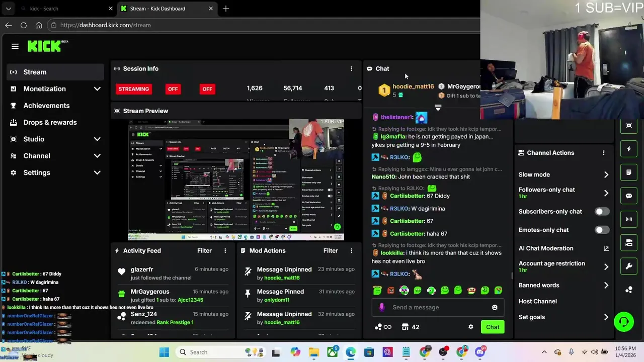
Task: Open the Mod Actions three-dot menu
Action: pyautogui.click(x=351, y=250)
